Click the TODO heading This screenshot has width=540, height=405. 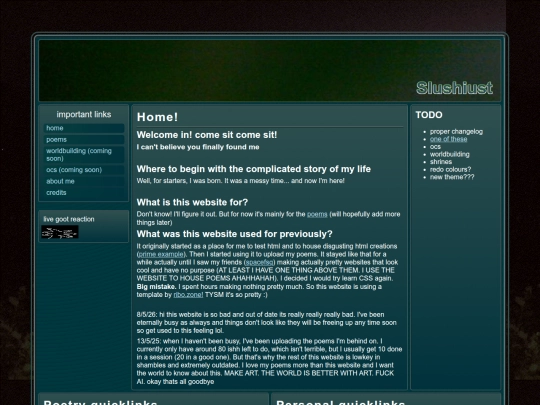tap(429, 115)
